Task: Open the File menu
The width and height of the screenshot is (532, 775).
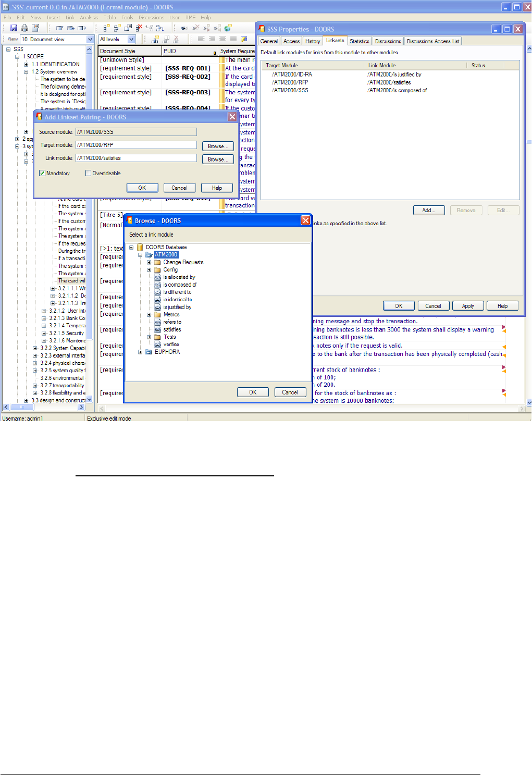Action: [7, 18]
